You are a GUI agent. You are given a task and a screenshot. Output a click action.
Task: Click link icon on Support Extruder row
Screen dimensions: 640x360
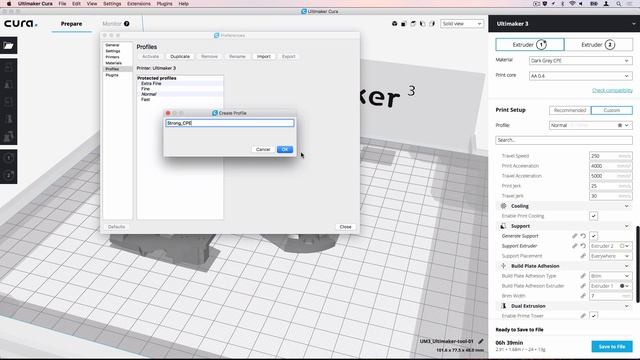coord(575,246)
